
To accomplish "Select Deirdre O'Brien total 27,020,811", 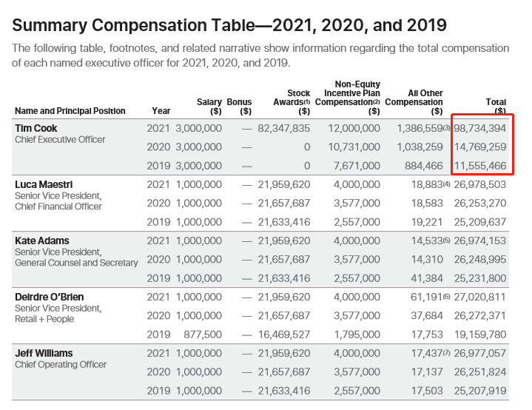I will click(479, 297).
